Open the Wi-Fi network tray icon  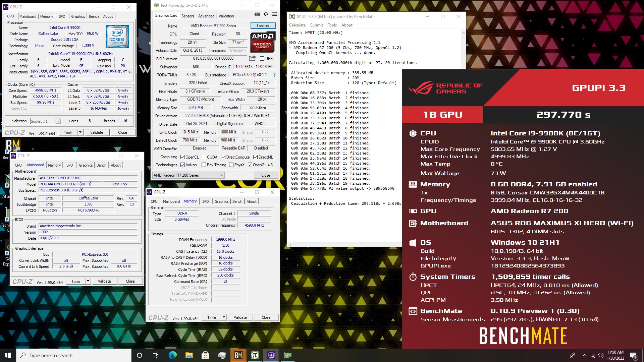click(x=593, y=356)
